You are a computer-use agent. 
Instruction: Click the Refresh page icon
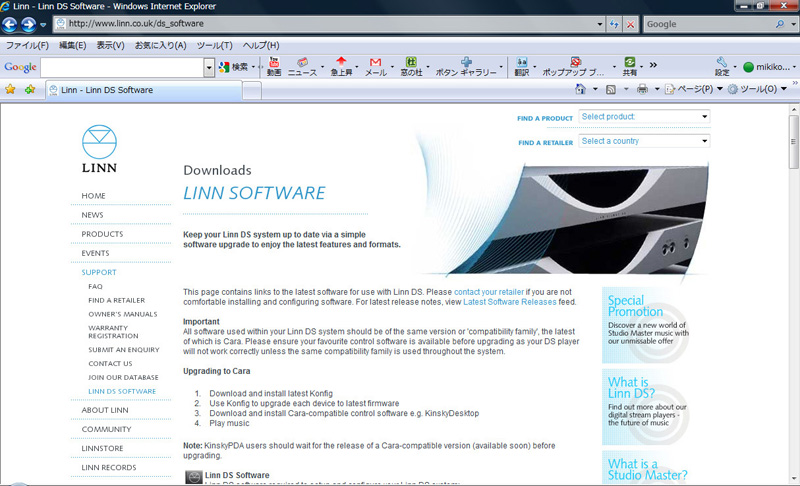point(614,24)
